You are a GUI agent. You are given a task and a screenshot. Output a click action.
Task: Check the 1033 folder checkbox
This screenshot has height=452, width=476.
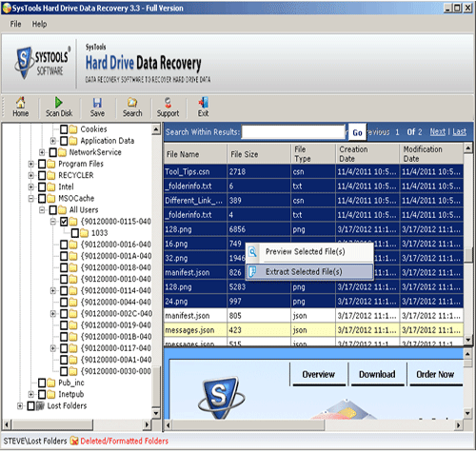[x=75, y=233]
